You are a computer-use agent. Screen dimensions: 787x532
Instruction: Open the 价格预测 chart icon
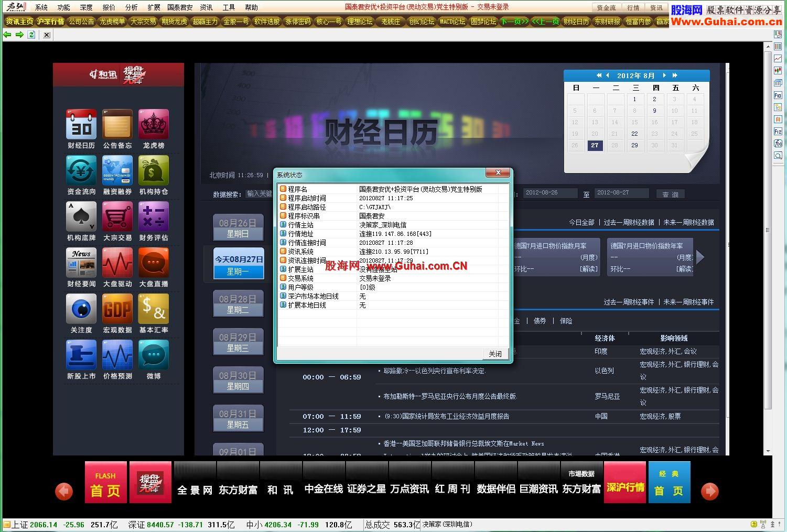117,355
